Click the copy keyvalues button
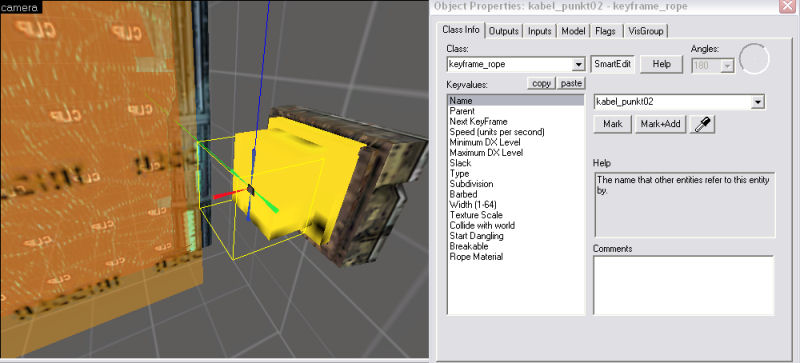The width and height of the screenshot is (800, 363). click(541, 84)
